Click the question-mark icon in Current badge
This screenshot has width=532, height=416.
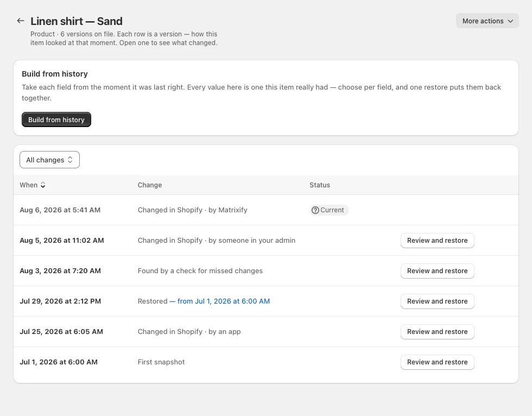point(315,210)
